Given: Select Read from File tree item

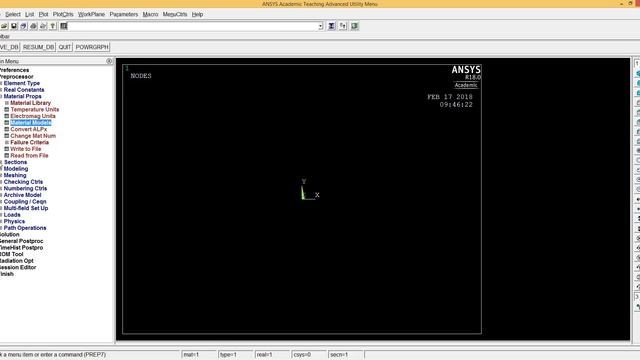Looking at the screenshot, I should (29, 156).
